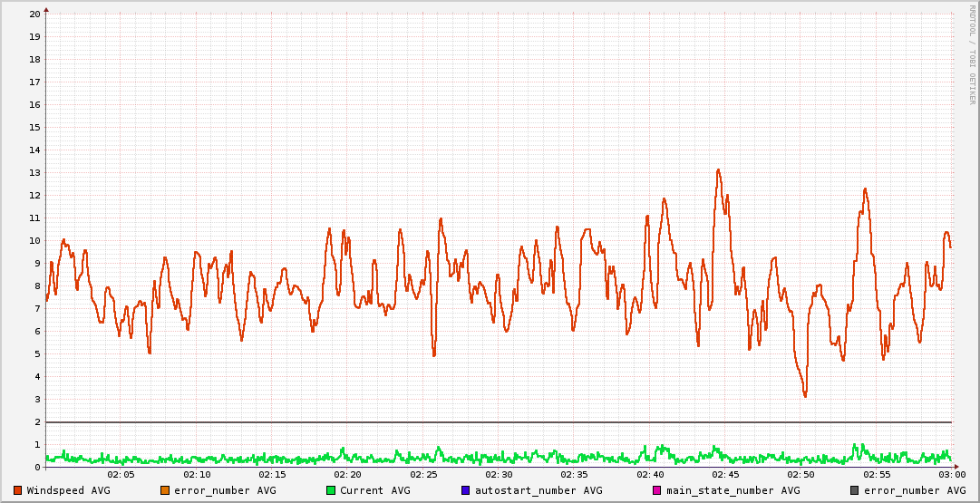Click the green Current legend swatch
The height and width of the screenshot is (503, 980).
[x=331, y=490]
